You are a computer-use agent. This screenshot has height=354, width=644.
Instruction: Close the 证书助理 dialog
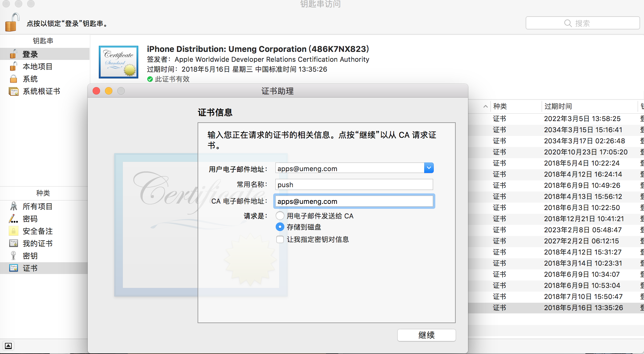pyautogui.click(x=96, y=91)
